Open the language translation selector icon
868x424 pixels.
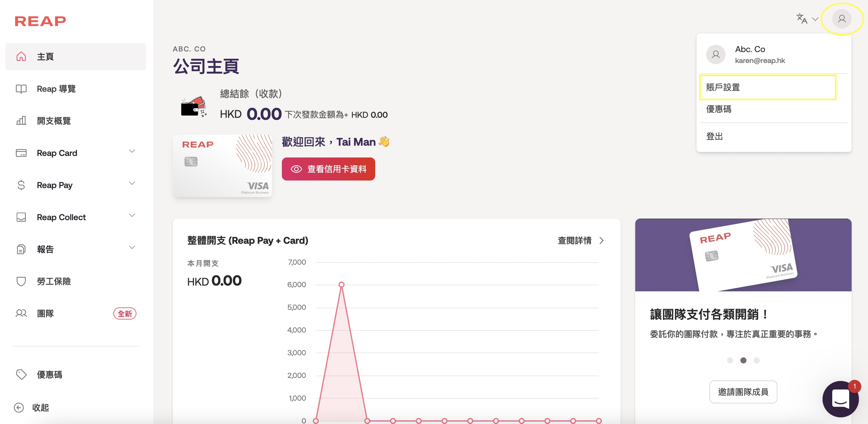(x=802, y=19)
